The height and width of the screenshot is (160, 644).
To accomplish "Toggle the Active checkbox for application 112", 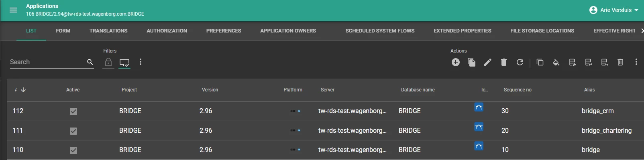I will (73, 111).
